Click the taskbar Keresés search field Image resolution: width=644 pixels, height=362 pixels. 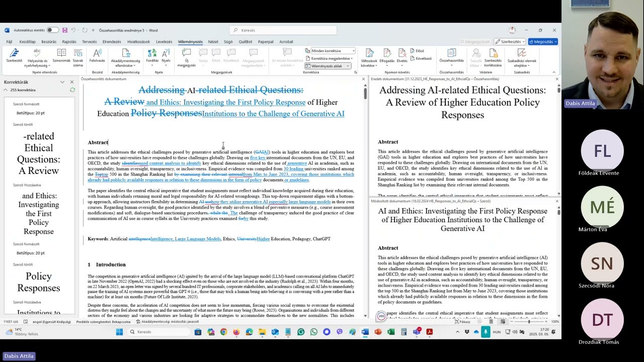click(158, 332)
